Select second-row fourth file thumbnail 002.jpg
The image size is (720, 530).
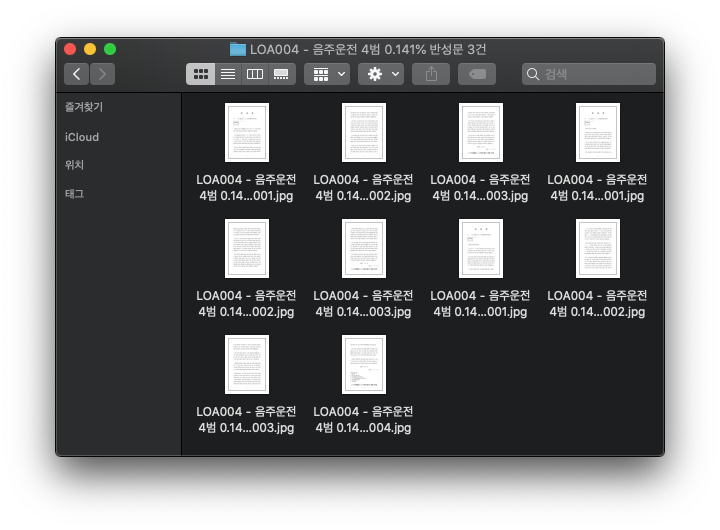(x=598, y=248)
